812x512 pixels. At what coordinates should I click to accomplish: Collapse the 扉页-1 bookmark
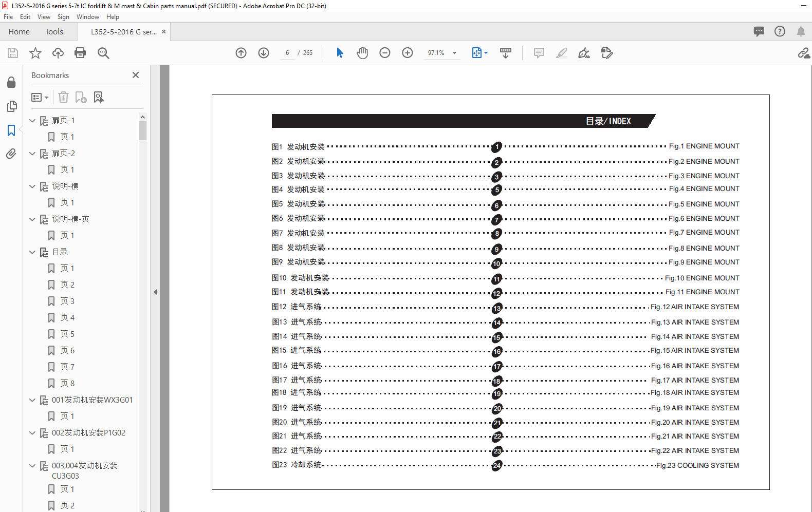(x=32, y=121)
